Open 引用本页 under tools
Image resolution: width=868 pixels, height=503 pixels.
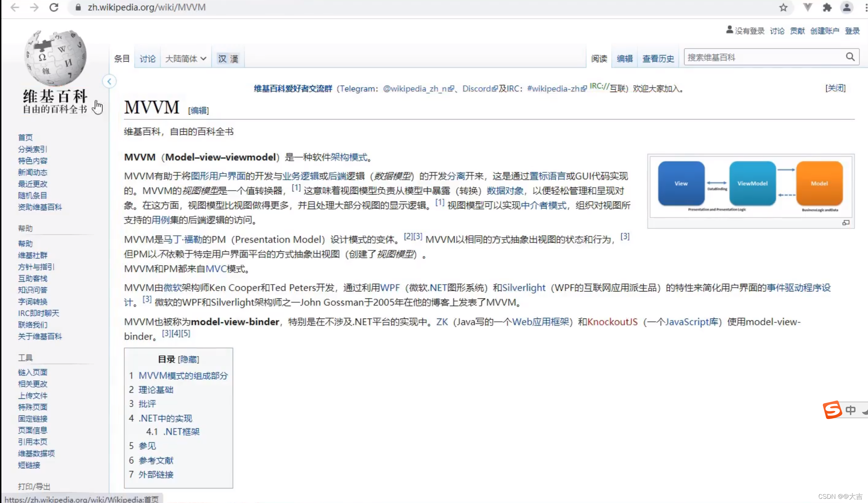33,442
